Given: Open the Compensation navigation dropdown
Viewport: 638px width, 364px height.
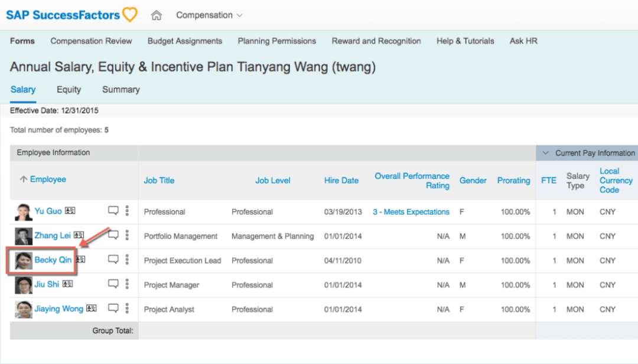Looking at the screenshot, I should tap(209, 15).
